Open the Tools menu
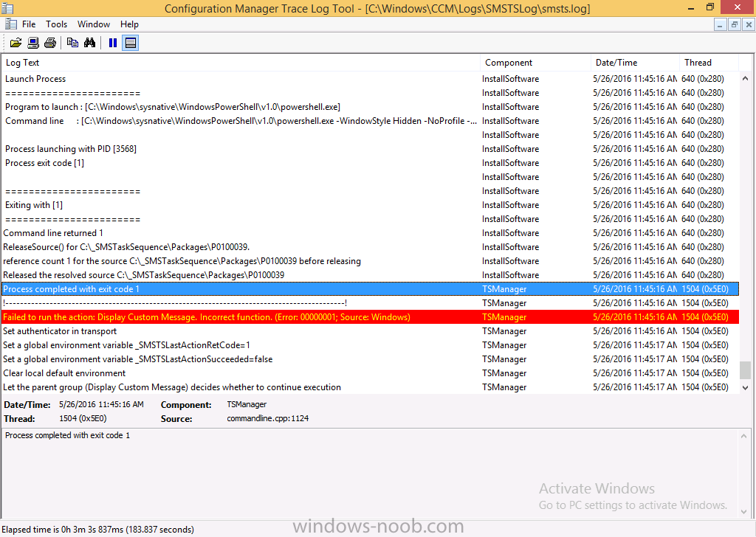The height and width of the screenshot is (537, 756). click(56, 24)
